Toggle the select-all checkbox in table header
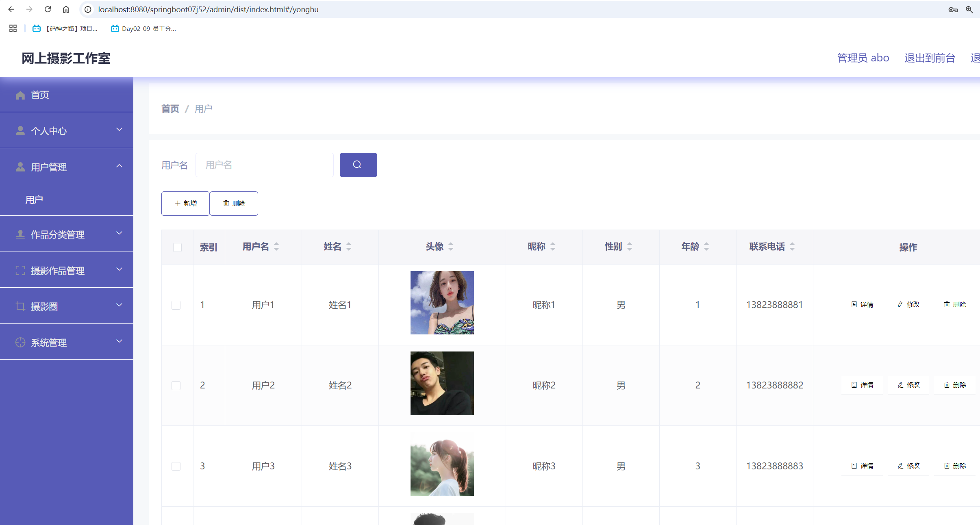Viewport: 980px width, 525px height. point(177,247)
